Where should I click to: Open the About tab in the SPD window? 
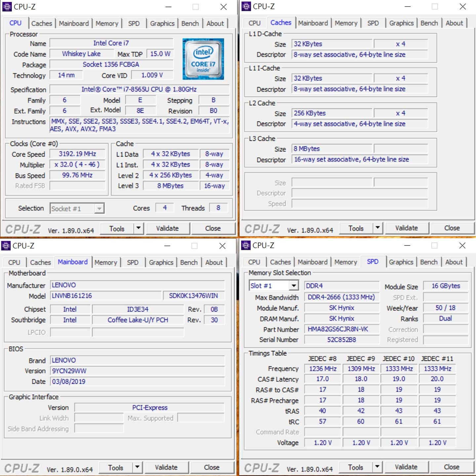pos(454,262)
